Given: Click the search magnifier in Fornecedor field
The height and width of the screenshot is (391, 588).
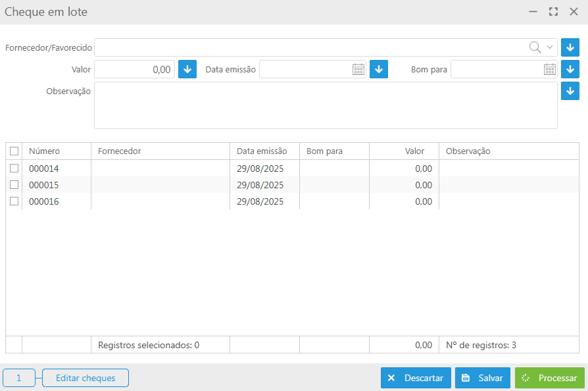Looking at the screenshot, I should pos(535,47).
